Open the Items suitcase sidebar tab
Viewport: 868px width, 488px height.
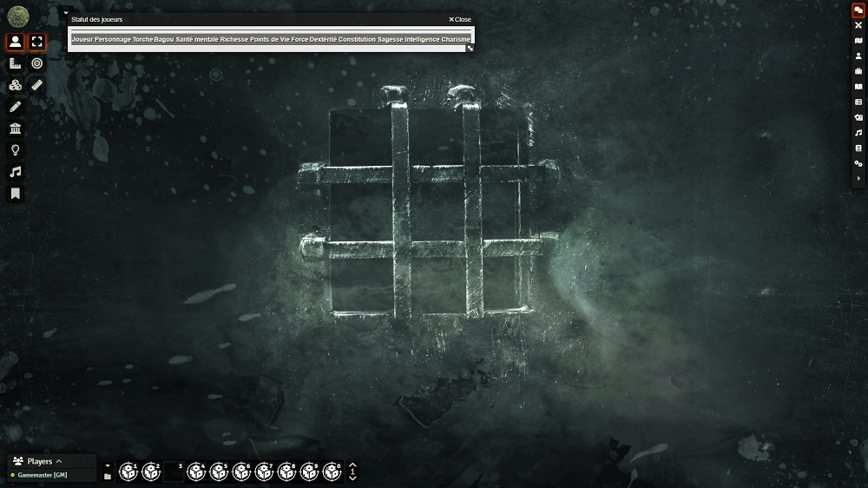pyautogui.click(x=858, y=71)
